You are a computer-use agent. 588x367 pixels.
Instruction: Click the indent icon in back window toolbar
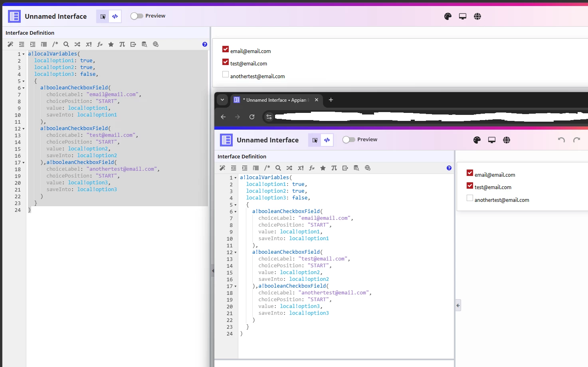pos(33,44)
